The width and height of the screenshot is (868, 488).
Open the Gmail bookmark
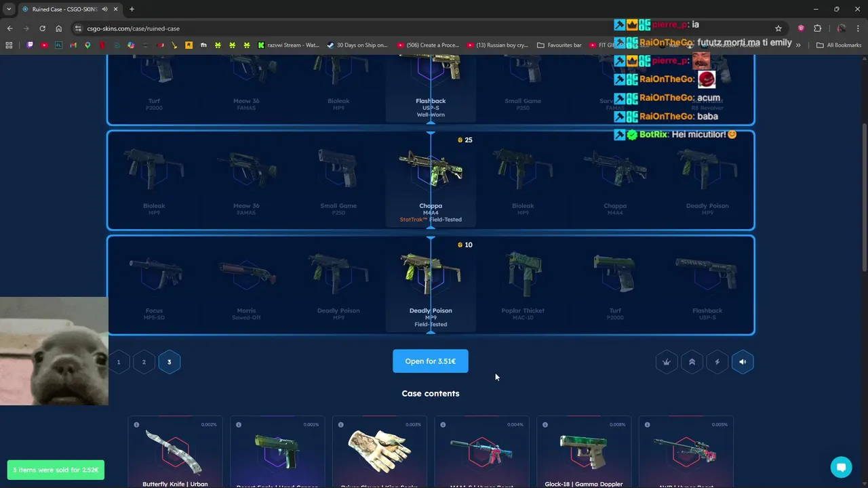coord(73,45)
